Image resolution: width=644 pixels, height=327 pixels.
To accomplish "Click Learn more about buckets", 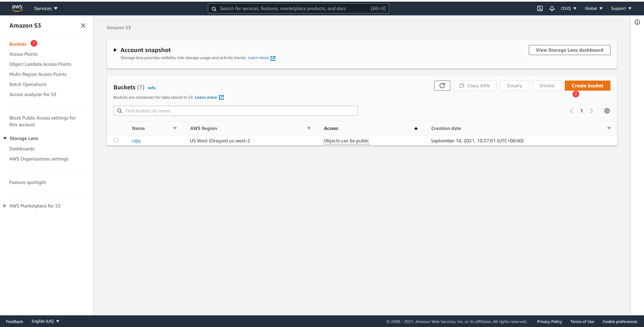I will coord(206,97).
